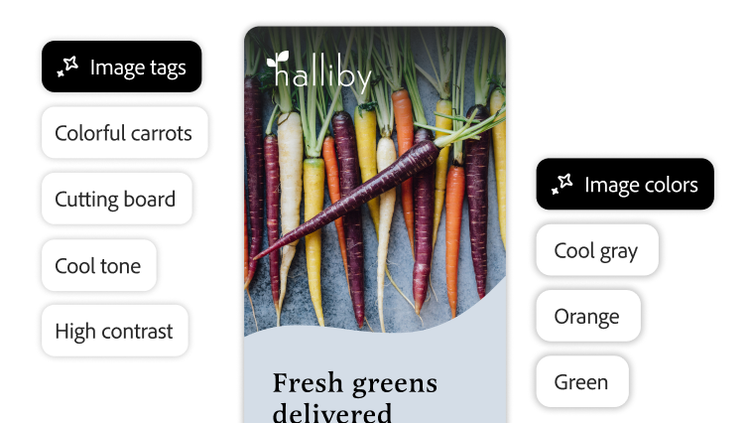Choose the Cutting board tag
This screenshot has width=750, height=423.
tap(117, 199)
